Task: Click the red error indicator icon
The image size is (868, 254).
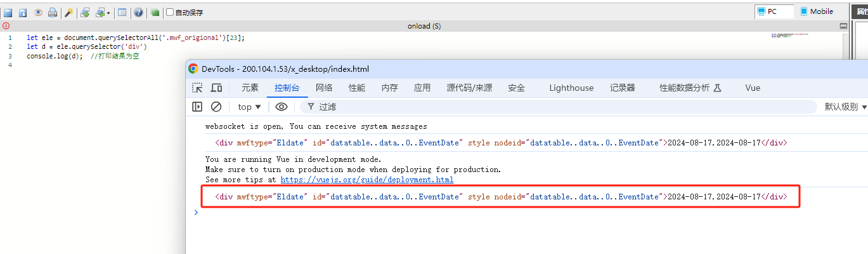Action: (x=6, y=26)
